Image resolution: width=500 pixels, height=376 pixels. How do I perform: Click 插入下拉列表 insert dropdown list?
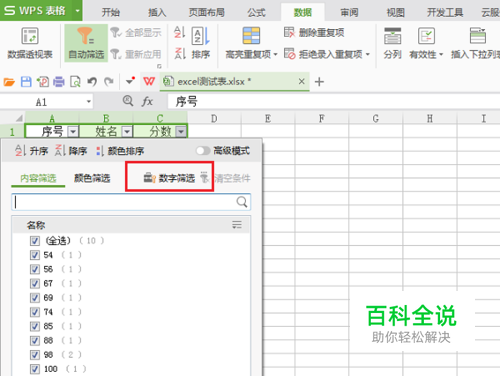(x=476, y=43)
